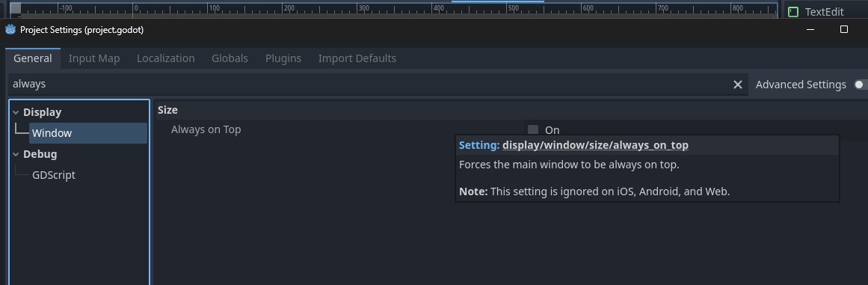The image size is (868, 285).
Task: Open the Localization tab
Action: 165,58
